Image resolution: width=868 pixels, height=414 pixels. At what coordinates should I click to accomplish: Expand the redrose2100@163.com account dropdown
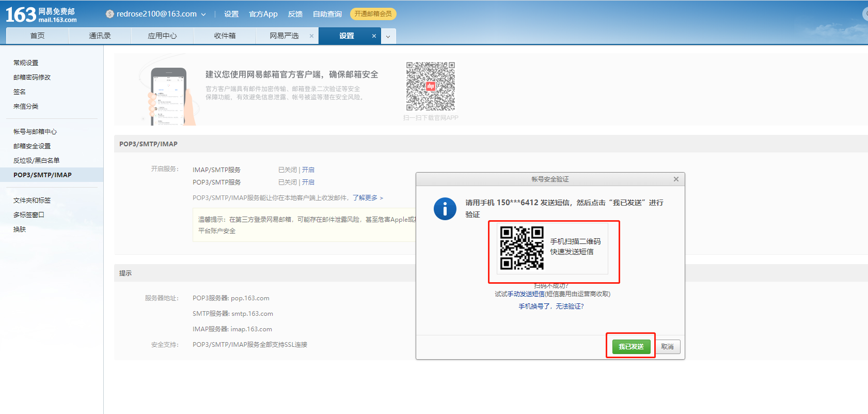click(203, 14)
